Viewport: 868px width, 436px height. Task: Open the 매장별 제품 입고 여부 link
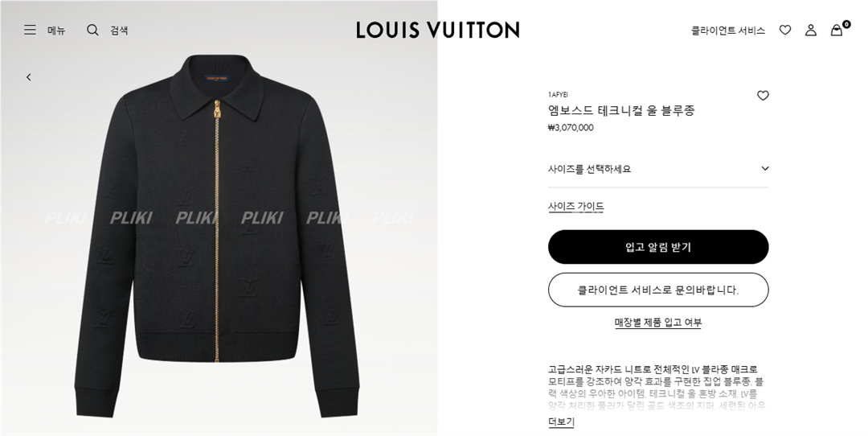pyautogui.click(x=658, y=323)
